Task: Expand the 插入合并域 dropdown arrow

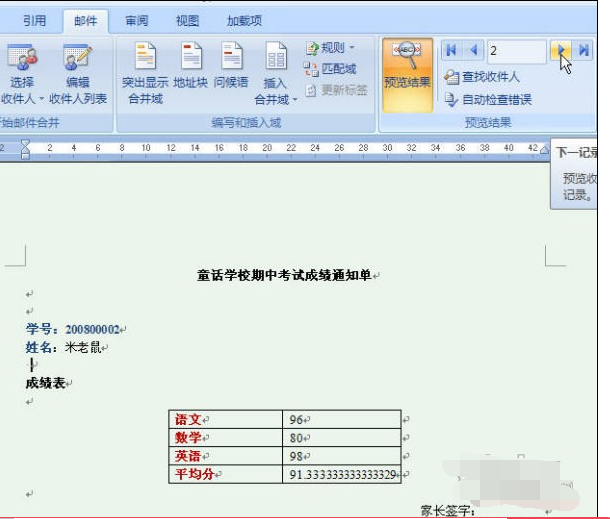Action: [295, 100]
